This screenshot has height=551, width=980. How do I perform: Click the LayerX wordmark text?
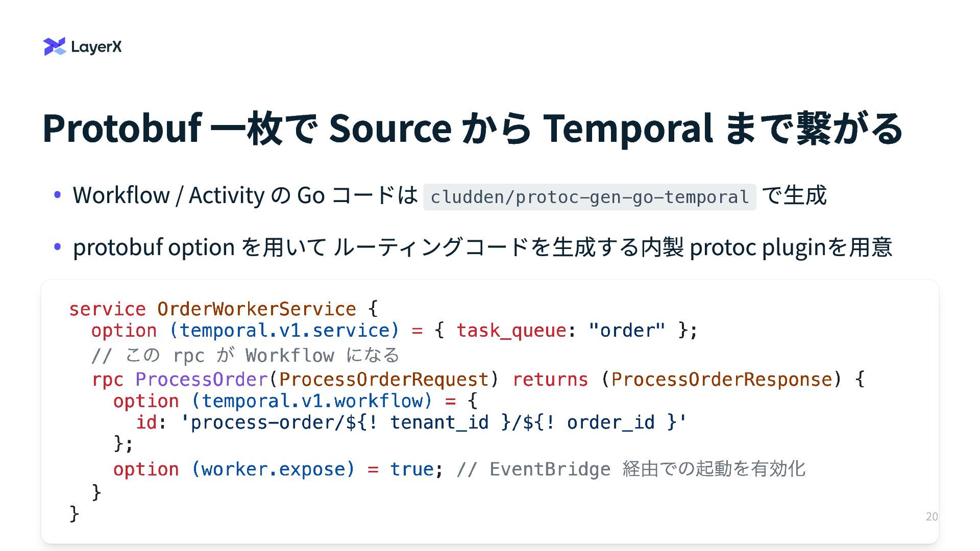tap(96, 47)
